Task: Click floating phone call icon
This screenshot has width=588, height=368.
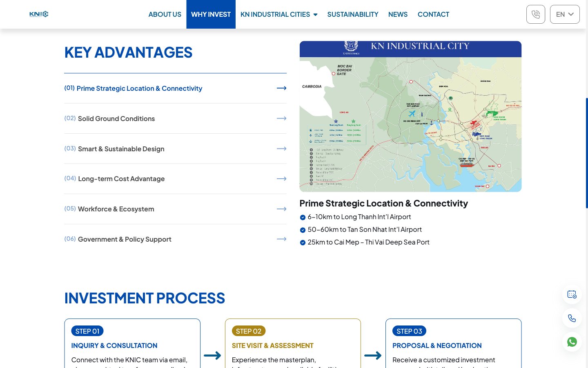Action: tap(572, 318)
